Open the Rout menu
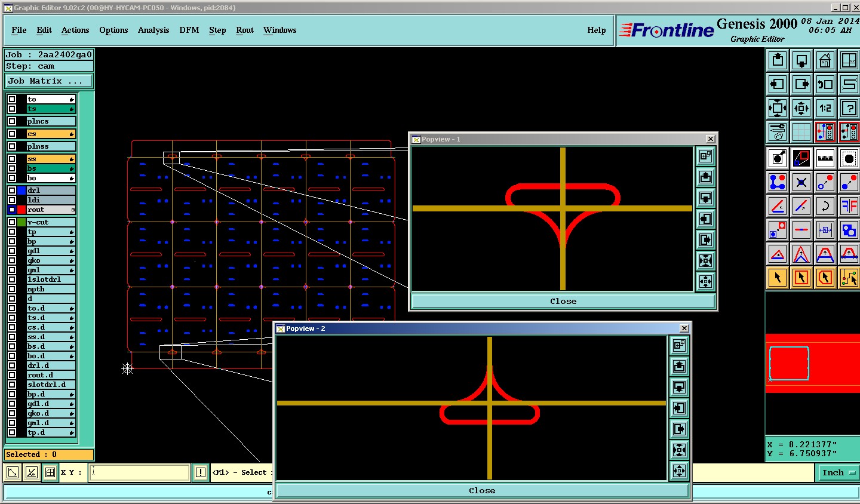 click(x=244, y=30)
